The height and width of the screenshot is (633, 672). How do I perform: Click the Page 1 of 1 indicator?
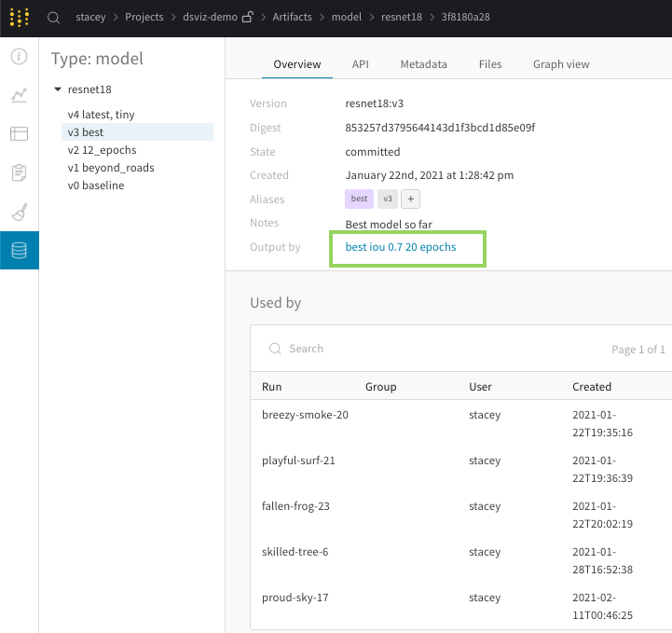[x=638, y=350]
